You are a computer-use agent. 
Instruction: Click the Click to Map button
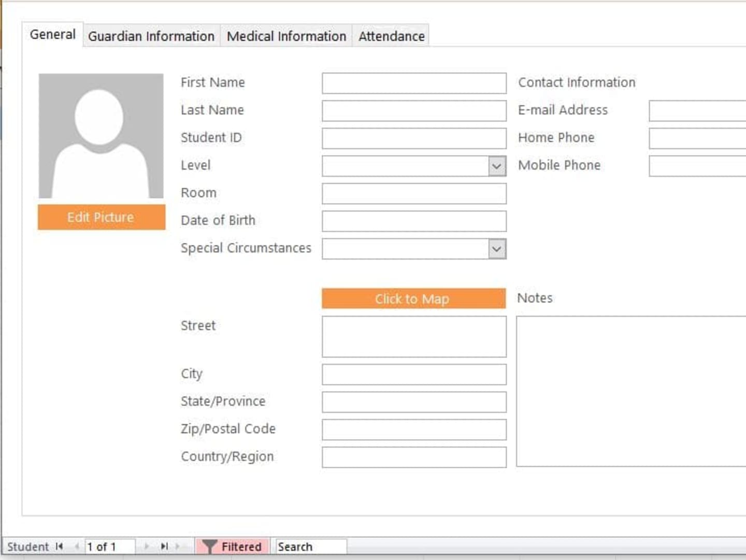pyautogui.click(x=413, y=299)
